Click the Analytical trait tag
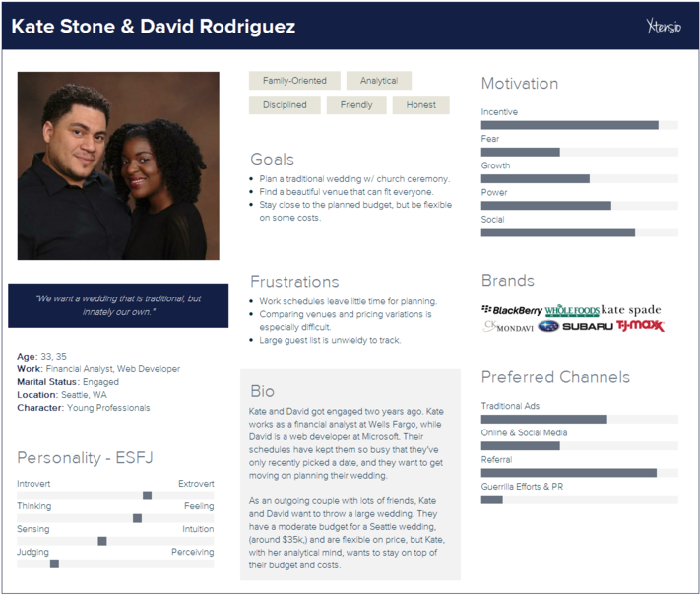The height and width of the screenshot is (595, 700). [x=379, y=81]
